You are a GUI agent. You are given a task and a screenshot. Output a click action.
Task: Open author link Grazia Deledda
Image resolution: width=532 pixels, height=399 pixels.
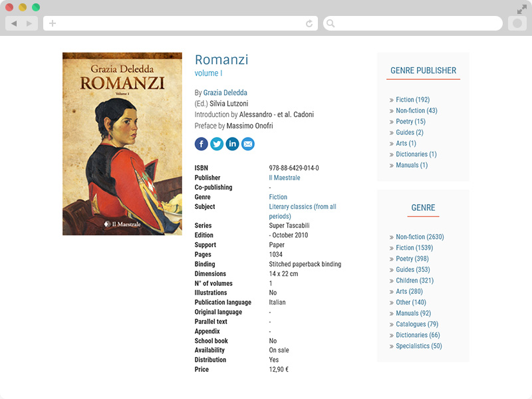[225, 92]
